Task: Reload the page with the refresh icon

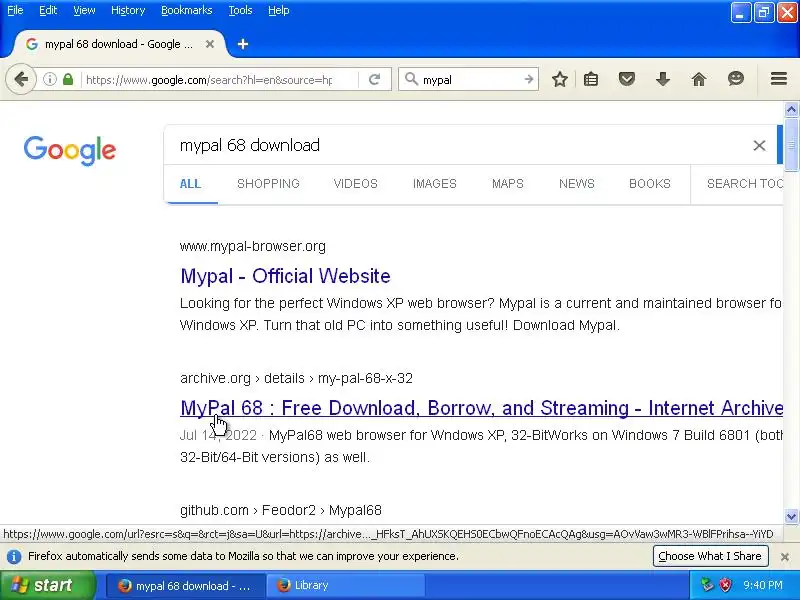Action: click(x=374, y=79)
